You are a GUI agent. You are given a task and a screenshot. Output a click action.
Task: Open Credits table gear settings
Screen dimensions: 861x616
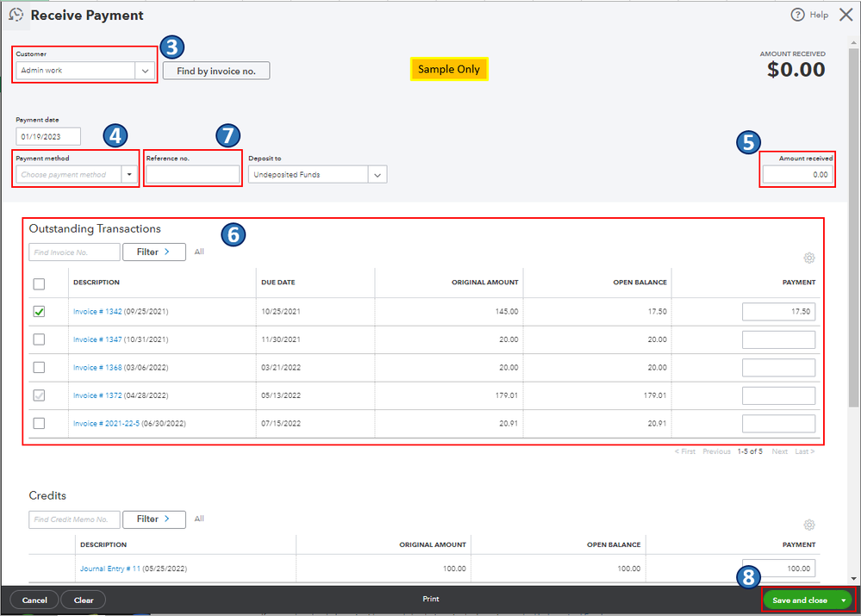click(808, 525)
